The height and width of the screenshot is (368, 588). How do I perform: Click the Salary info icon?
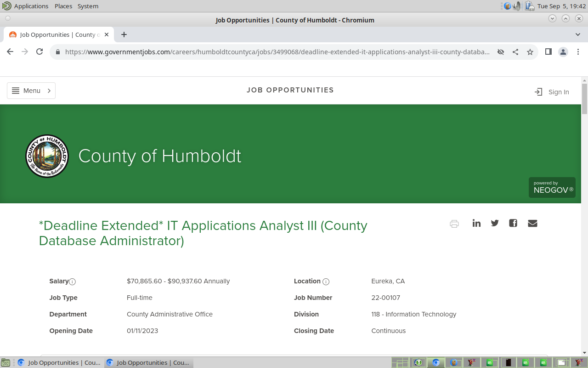[x=72, y=282]
